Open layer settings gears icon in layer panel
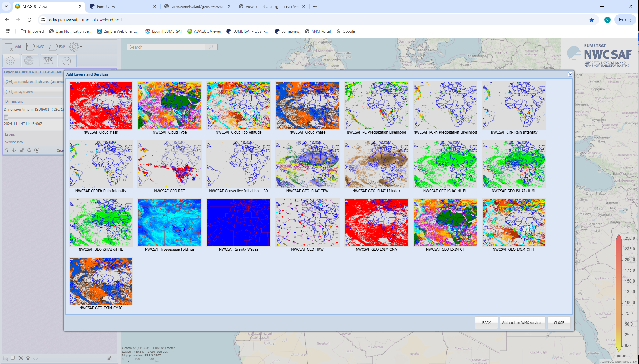Viewport: 639px width, 364px height. 22,150
